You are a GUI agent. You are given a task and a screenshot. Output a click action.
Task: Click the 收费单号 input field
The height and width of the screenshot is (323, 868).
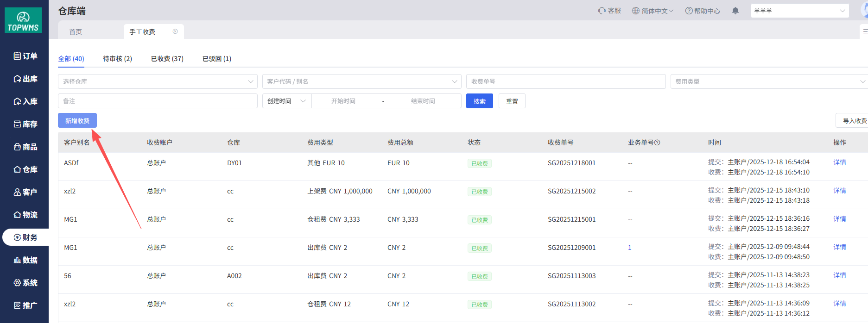[565, 81]
